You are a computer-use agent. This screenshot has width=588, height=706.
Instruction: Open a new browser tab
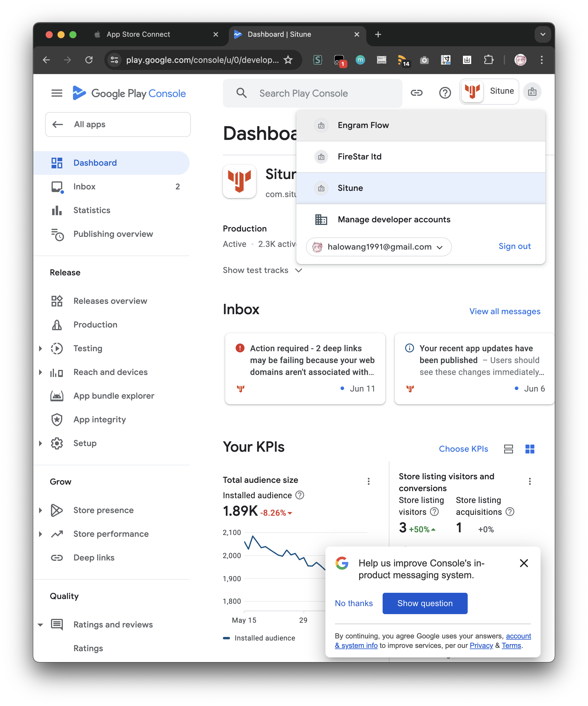click(x=378, y=34)
